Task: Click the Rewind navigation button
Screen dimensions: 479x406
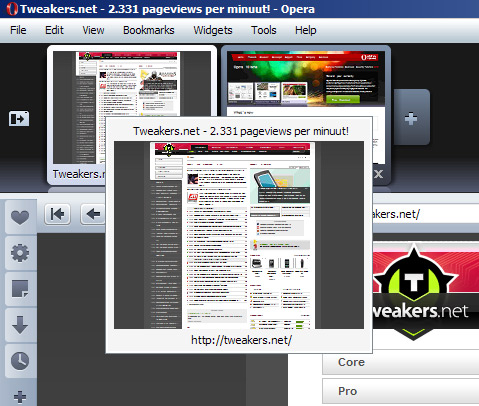Action: coord(57,214)
